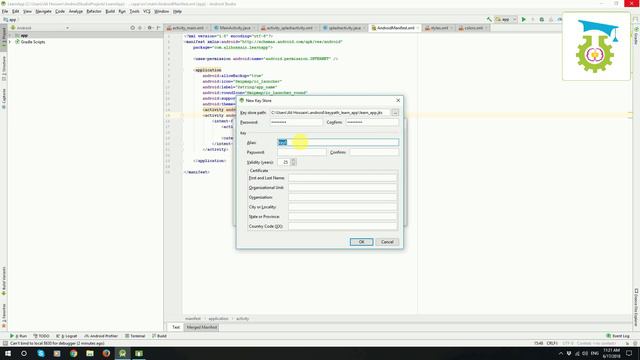Confirm New Key Store with OK

click(x=361, y=242)
